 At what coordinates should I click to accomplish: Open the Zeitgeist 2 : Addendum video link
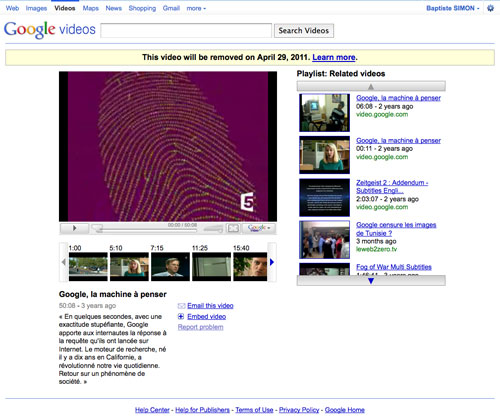coord(392,187)
